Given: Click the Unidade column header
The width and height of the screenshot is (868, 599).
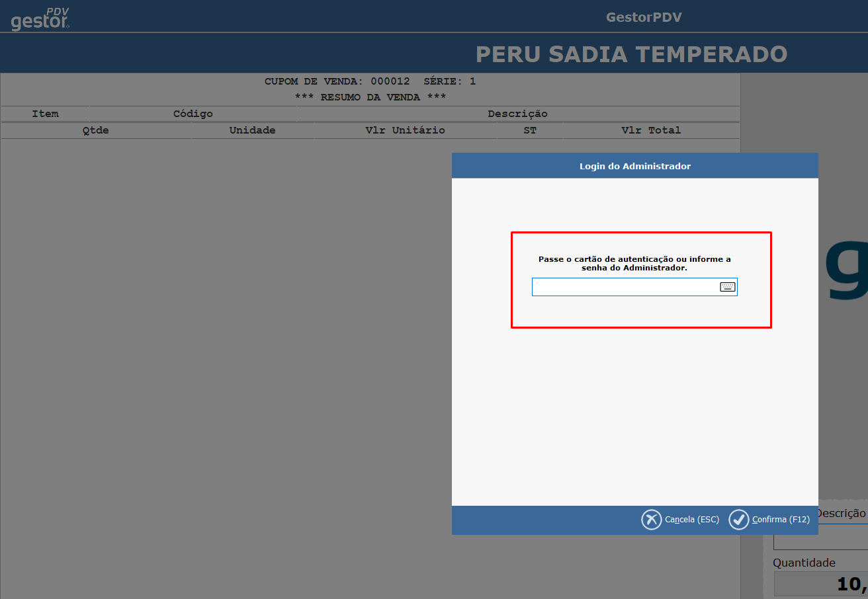Looking at the screenshot, I should (252, 130).
